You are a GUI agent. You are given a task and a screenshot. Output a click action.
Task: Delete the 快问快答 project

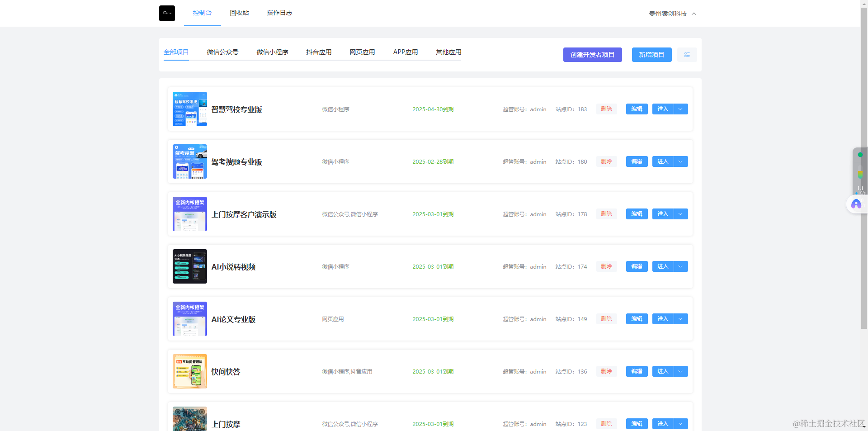606,371
